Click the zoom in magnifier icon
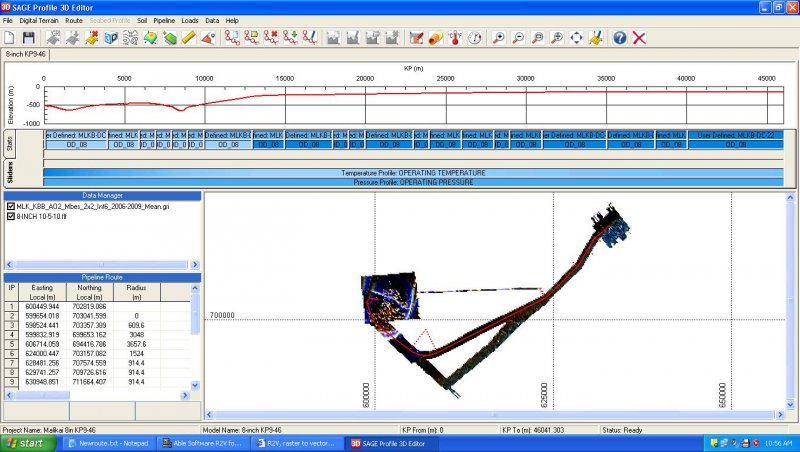The image size is (800, 452). (x=498, y=38)
